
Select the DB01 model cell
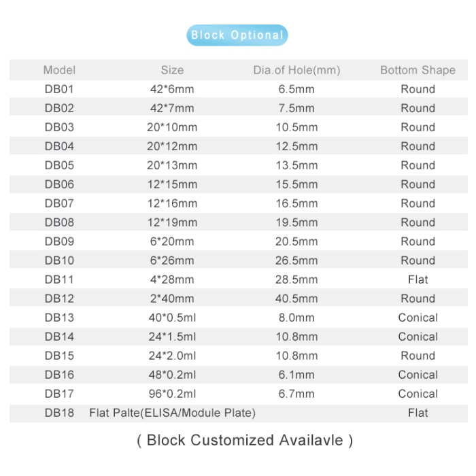(59, 89)
